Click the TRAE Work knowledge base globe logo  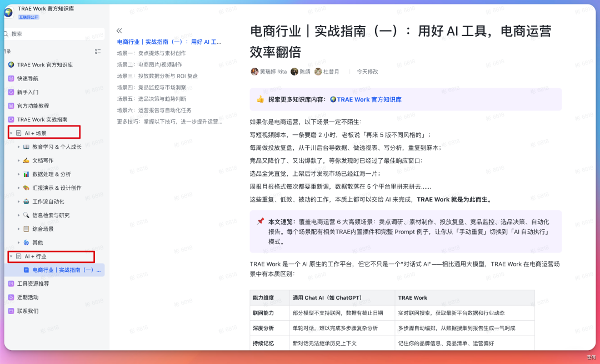[8, 13]
